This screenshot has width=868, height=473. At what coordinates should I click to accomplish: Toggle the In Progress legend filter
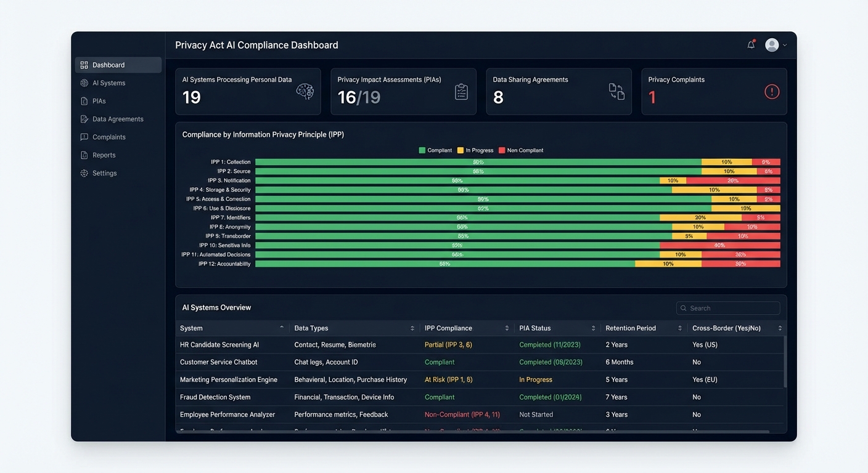475,150
